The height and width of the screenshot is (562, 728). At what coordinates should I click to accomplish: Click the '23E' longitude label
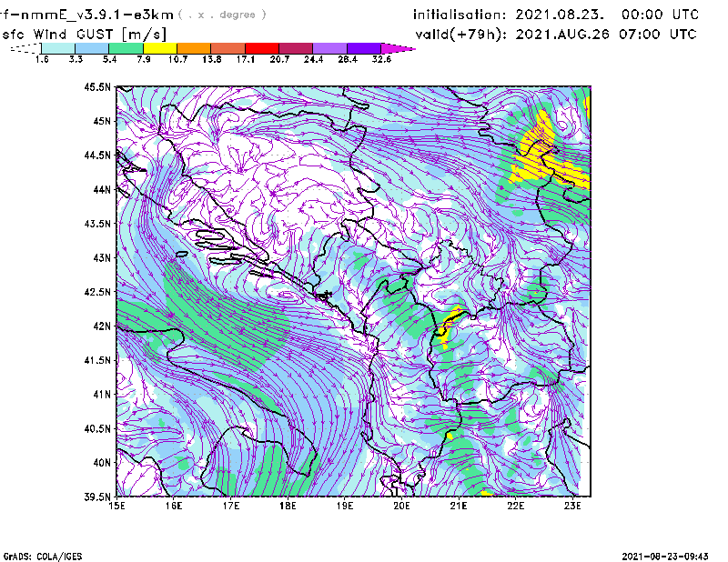[572, 506]
